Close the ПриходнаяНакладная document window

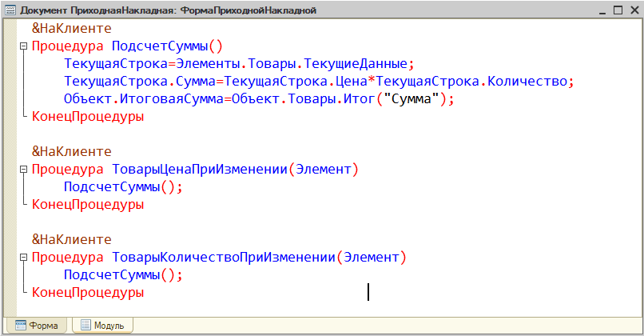pyautogui.click(x=634, y=10)
